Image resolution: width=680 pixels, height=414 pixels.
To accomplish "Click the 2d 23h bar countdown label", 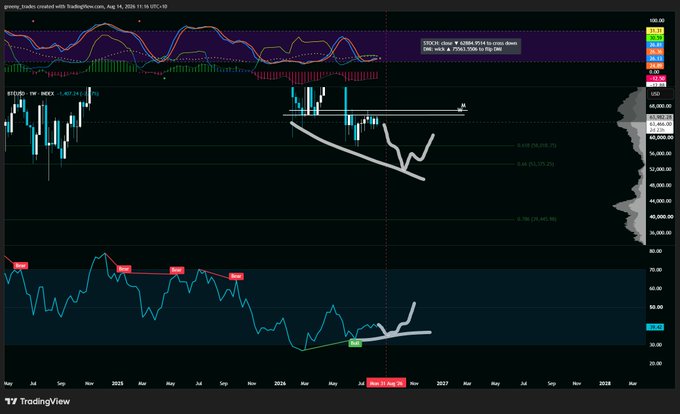I will pyautogui.click(x=657, y=130).
